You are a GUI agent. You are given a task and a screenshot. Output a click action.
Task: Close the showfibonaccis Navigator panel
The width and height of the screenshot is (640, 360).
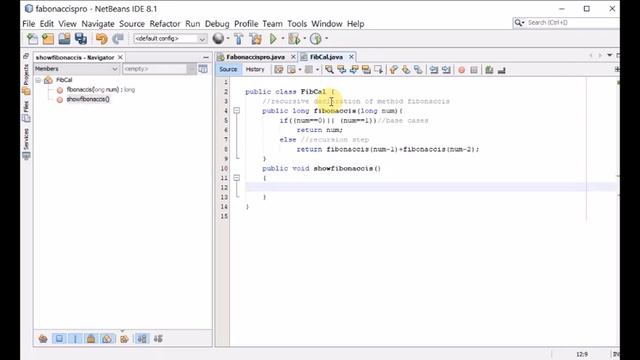pos(120,58)
